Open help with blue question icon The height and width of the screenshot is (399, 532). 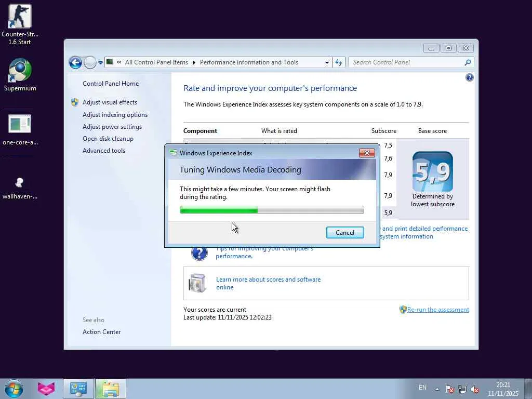tap(469, 78)
